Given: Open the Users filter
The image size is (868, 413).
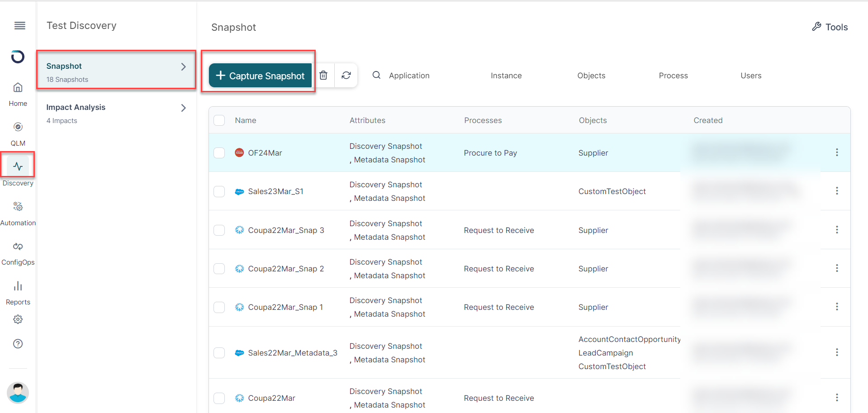Looking at the screenshot, I should point(751,76).
